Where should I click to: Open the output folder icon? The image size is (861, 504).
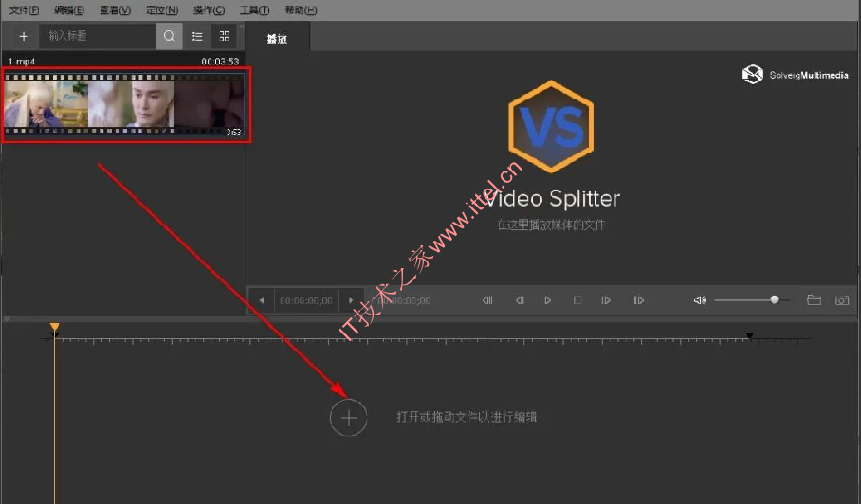[x=814, y=299]
